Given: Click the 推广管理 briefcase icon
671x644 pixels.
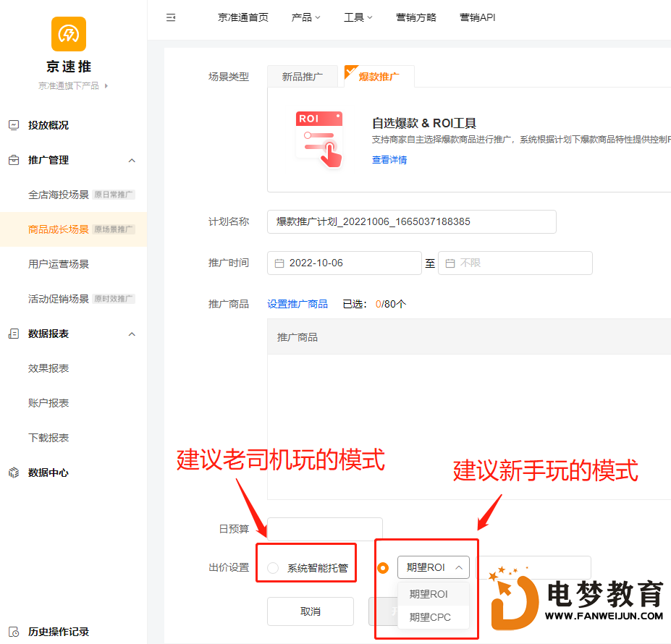Looking at the screenshot, I should click(x=14, y=160).
